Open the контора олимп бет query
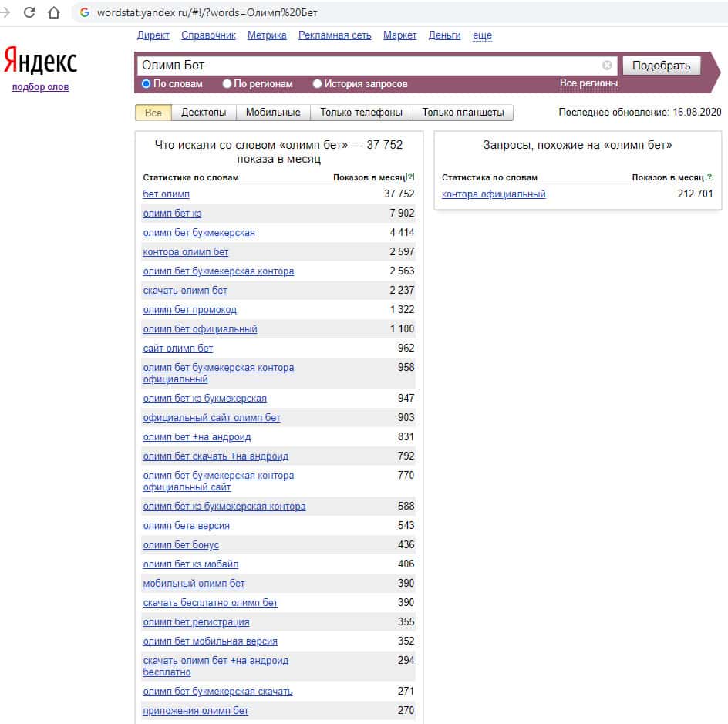Image resolution: width=728 pixels, height=724 pixels. click(186, 252)
